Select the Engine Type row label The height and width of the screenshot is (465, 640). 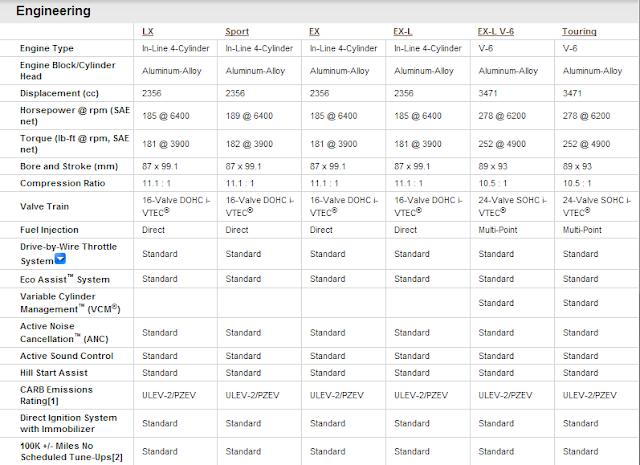pos(47,48)
